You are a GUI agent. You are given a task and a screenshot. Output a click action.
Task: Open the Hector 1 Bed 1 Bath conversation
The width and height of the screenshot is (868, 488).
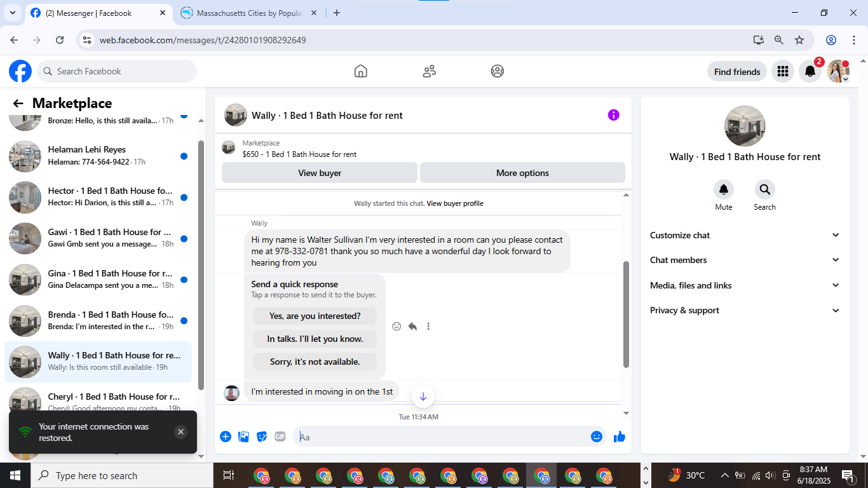98,197
